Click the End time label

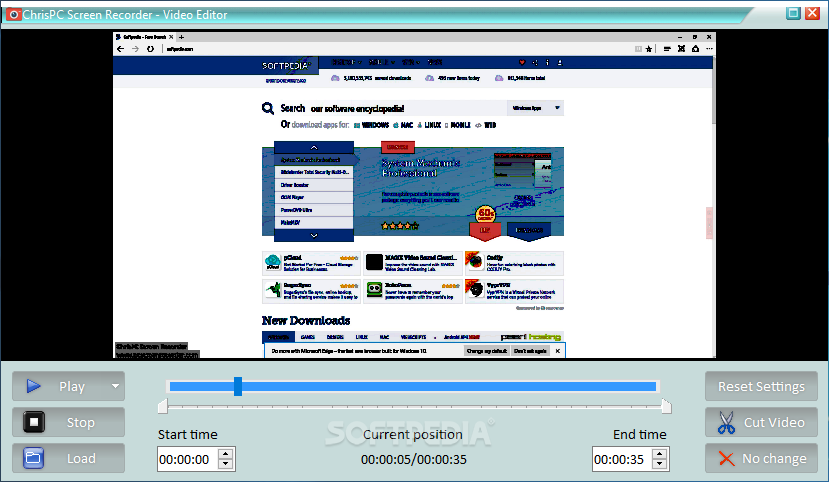[640, 434]
